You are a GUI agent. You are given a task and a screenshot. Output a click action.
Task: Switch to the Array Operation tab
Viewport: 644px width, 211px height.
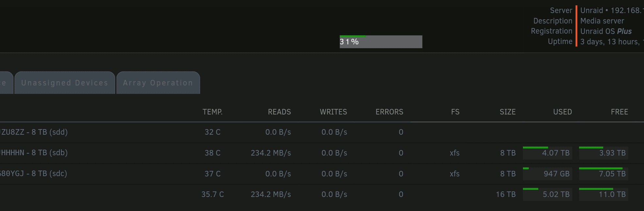[158, 83]
